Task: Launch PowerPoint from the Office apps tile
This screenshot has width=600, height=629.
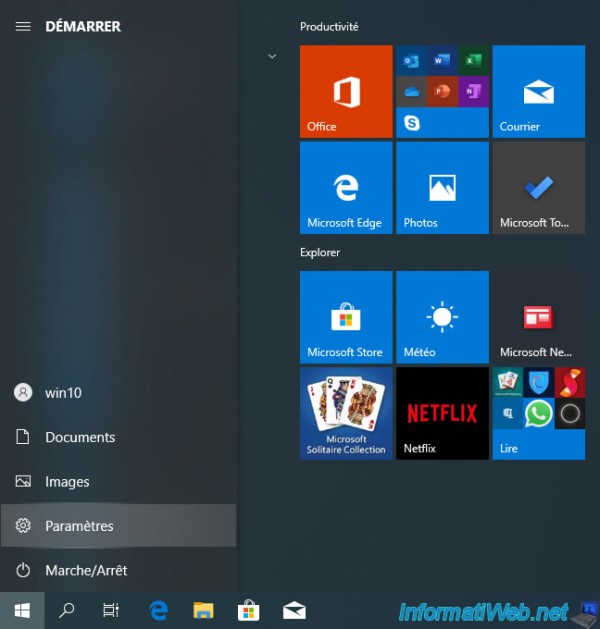Action: [x=442, y=92]
